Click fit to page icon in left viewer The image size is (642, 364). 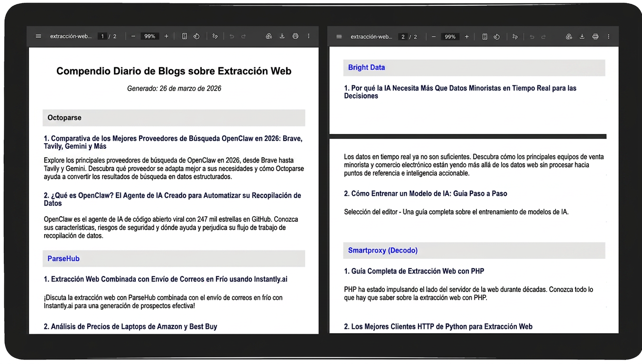point(185,36)
